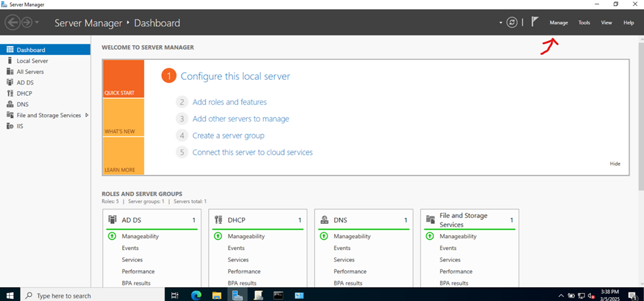Open the notifications flag
The width and height of the screenshot is (644, 301).
[534, 22]
